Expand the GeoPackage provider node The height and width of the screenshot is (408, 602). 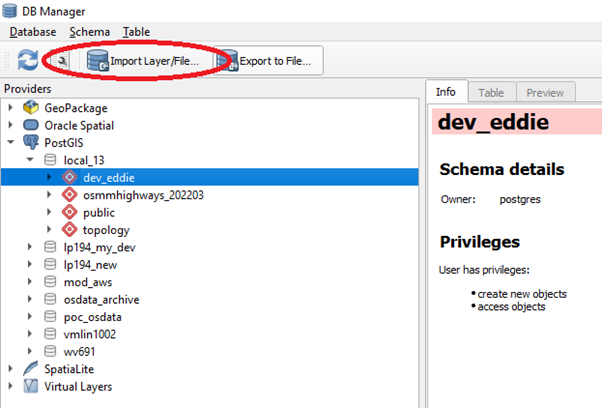tap(12, 108)
